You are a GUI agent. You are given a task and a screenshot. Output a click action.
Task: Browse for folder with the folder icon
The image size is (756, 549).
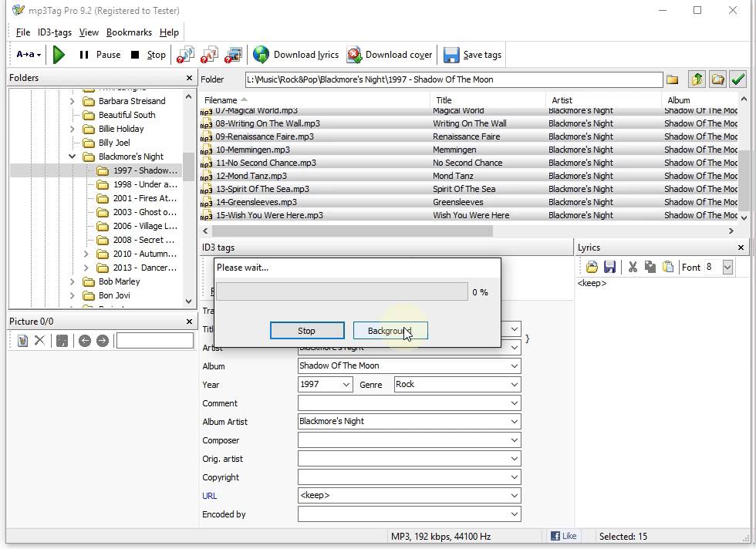(x=672, y=79)
